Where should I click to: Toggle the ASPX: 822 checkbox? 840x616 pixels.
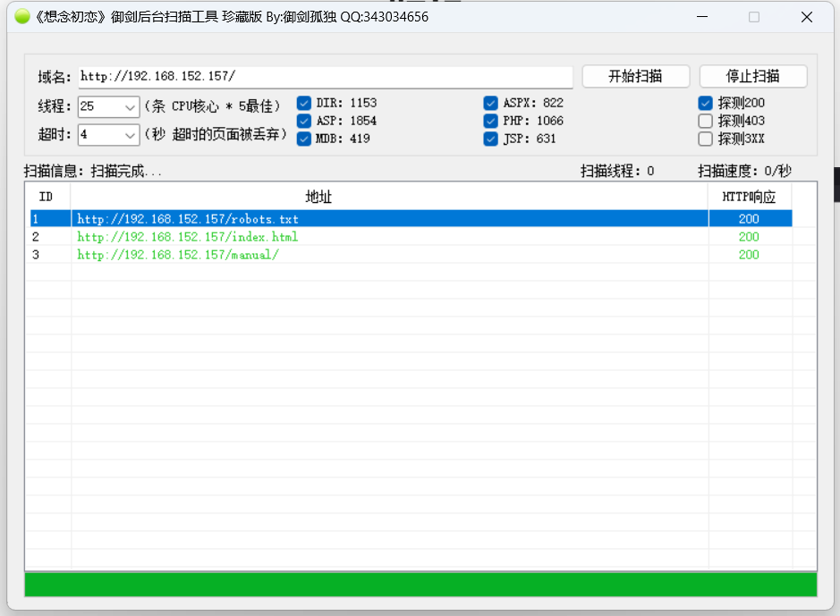(490, 103)
